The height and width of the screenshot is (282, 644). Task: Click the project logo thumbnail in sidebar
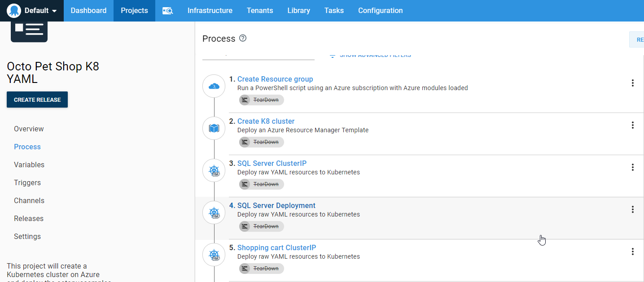tap(29, 30)
